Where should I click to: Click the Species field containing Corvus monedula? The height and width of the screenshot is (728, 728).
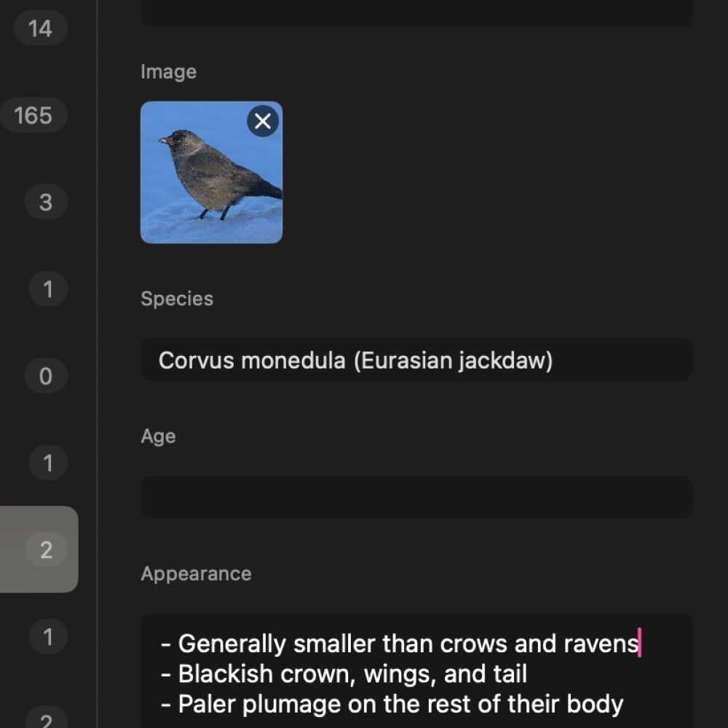pos(416,360)
